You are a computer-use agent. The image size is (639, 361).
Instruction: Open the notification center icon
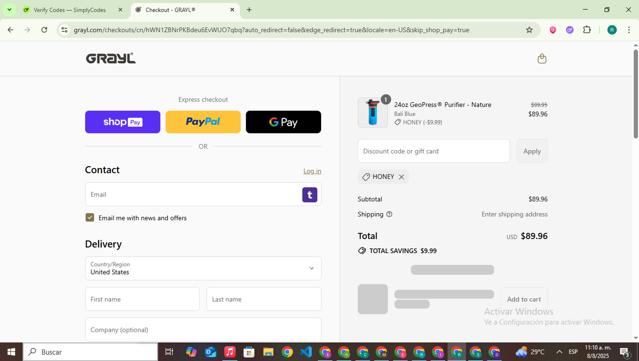point(625,352)
